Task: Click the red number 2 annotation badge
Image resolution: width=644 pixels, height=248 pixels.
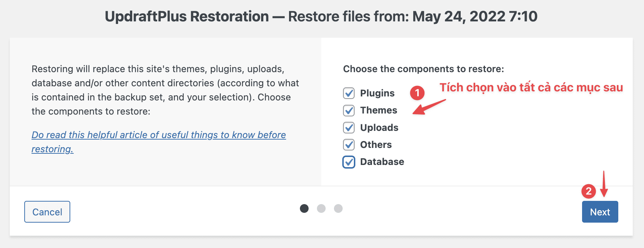Action: [x=589, y=191]
